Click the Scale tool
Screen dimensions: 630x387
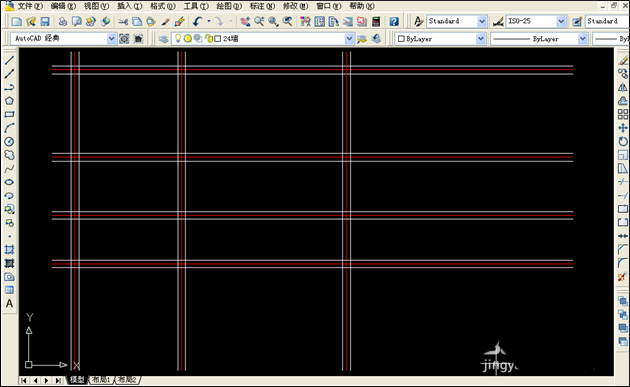click(623, 155)
